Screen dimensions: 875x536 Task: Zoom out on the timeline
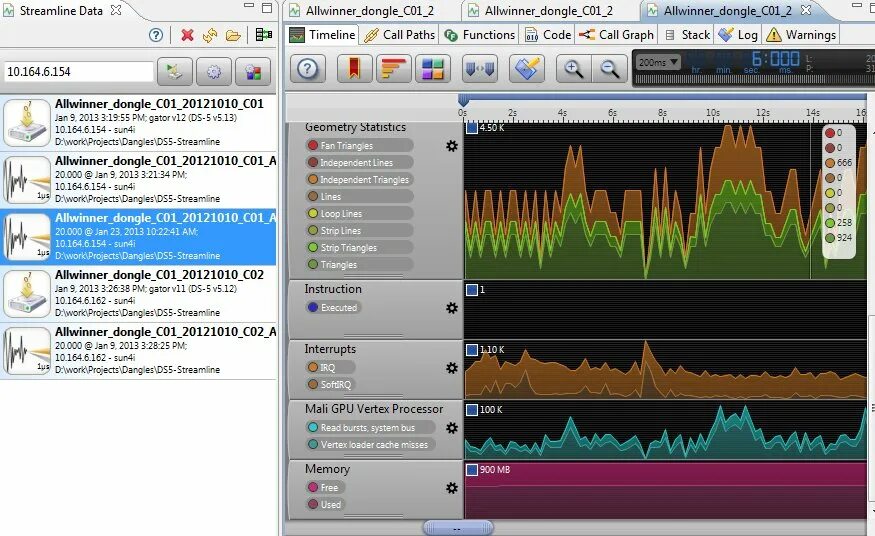pos(609,69)
